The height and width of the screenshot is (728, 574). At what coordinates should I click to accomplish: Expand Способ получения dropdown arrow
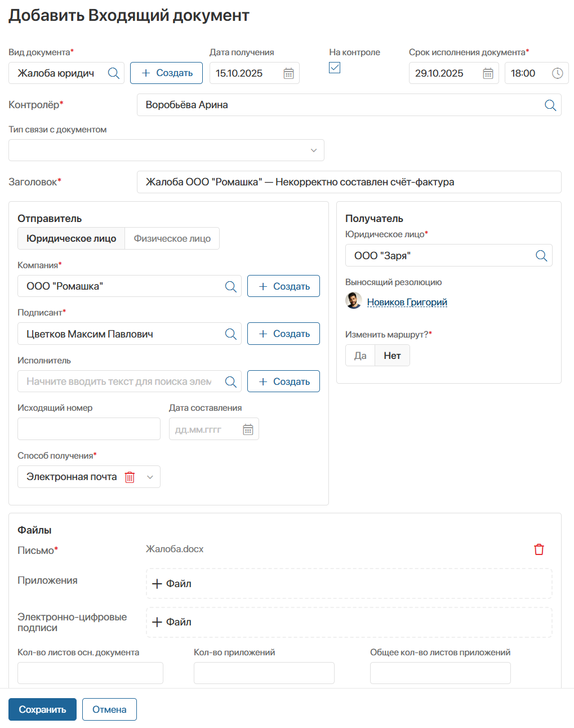pos(150,477)
